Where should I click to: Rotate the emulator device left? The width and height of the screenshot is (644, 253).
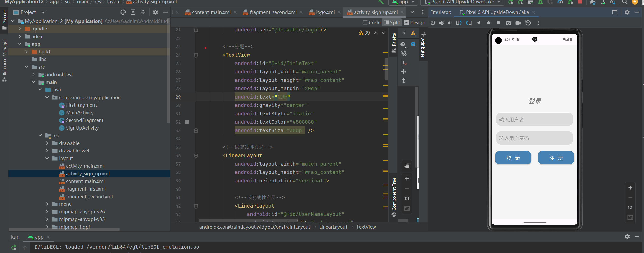(x=459, y=23)
